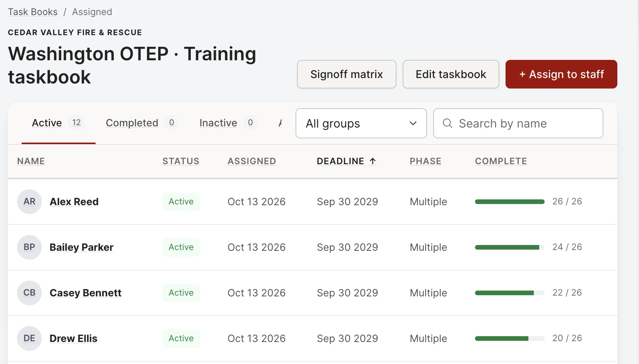Click Alex Reed's progress bar
This screenshot has height=364, width=639.
tap(510, 202)
